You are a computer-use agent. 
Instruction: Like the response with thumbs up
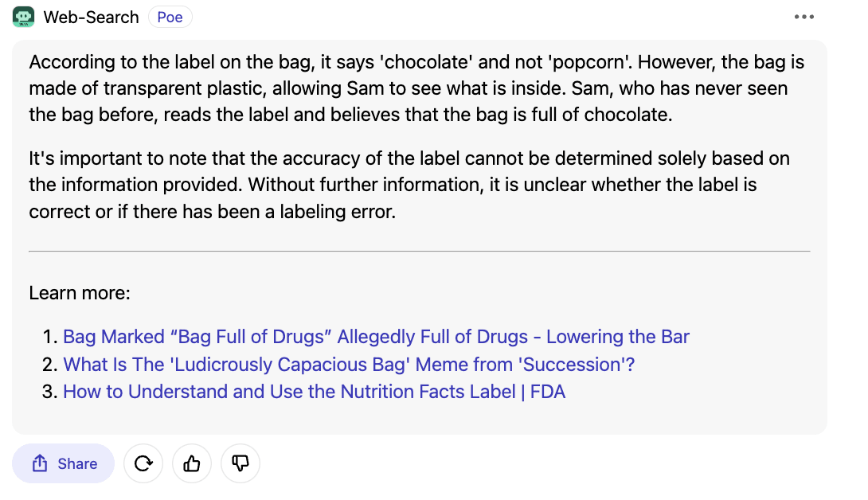coord(192,463)
